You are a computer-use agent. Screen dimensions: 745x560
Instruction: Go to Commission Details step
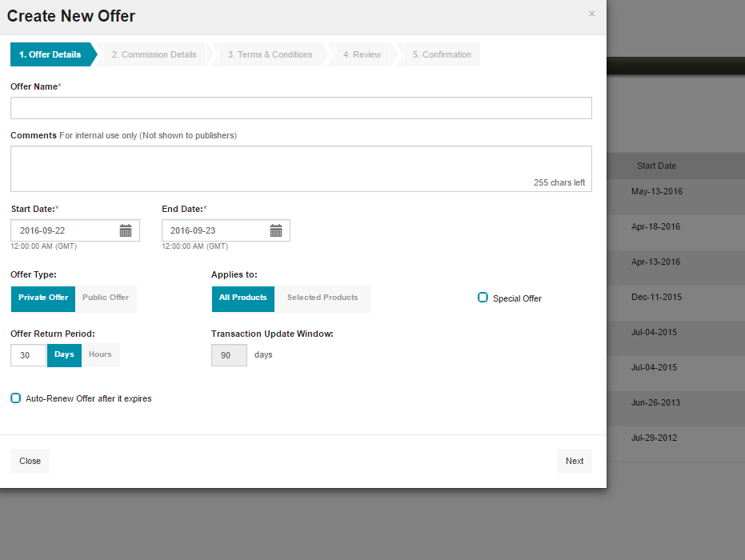click(x=154, y=54)
